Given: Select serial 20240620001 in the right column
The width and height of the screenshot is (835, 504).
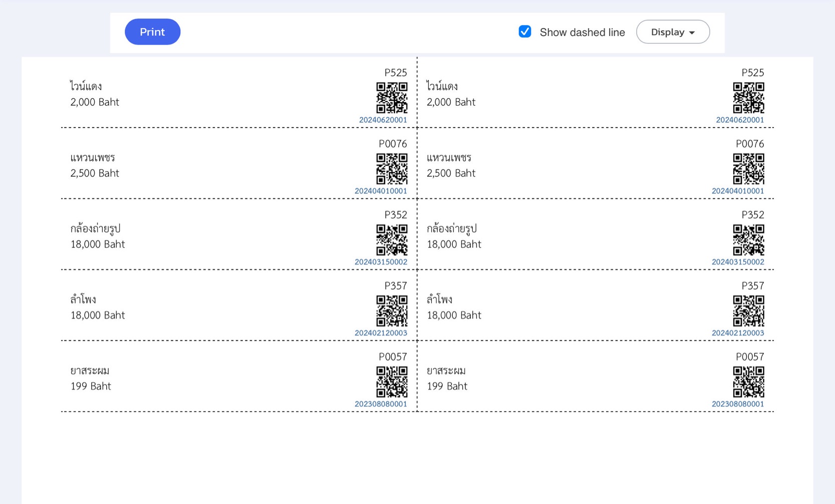Looking at the screenshot, I should tap(740, 120).
